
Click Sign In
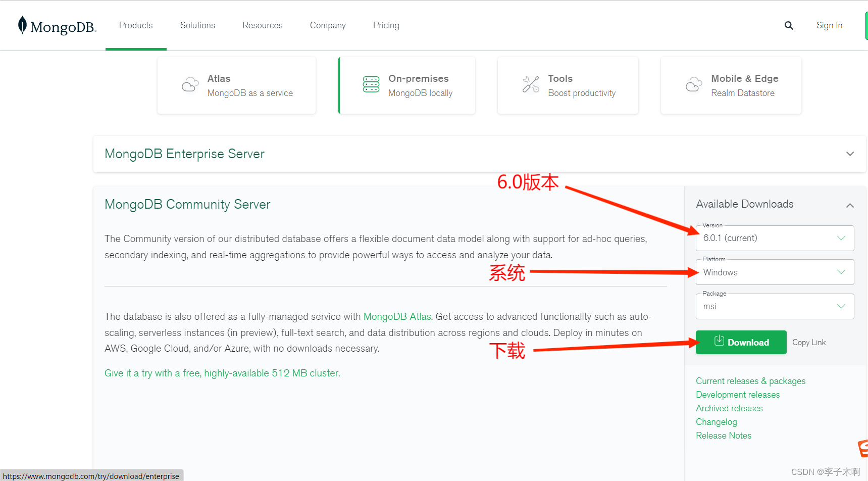(830, 25)
